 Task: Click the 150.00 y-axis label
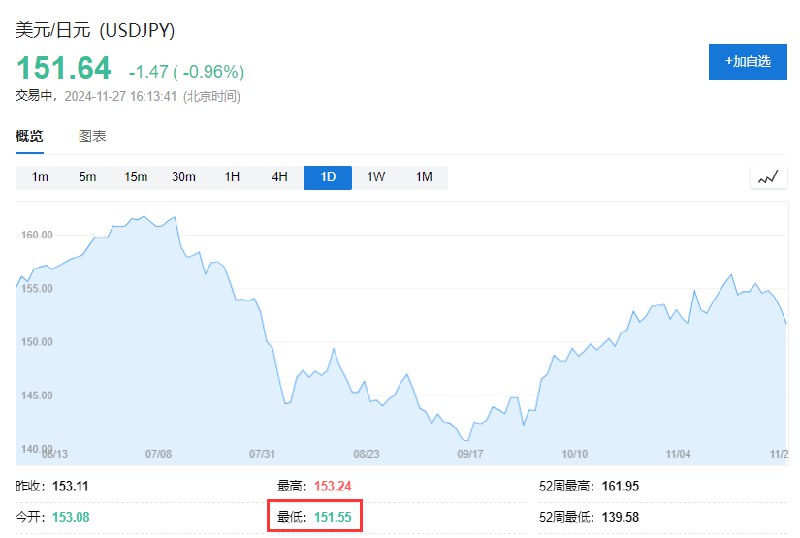(36, 341)
